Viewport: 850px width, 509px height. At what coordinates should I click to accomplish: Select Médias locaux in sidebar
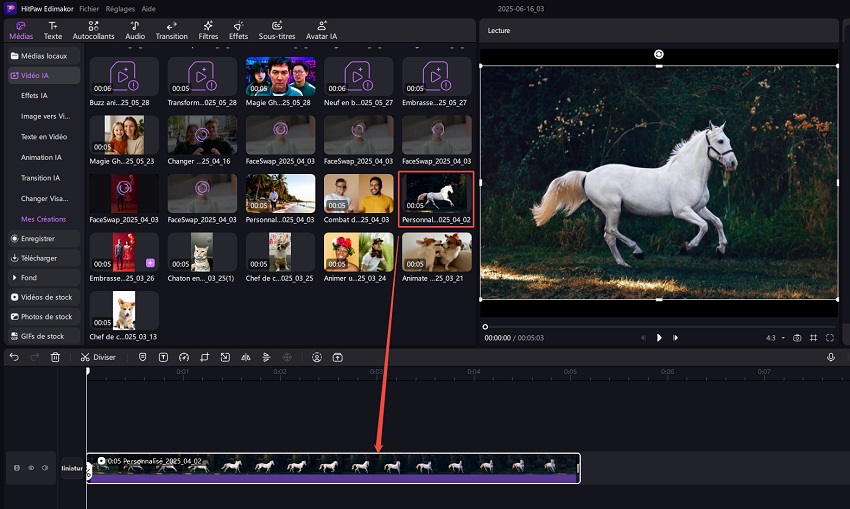coord(44,56)
